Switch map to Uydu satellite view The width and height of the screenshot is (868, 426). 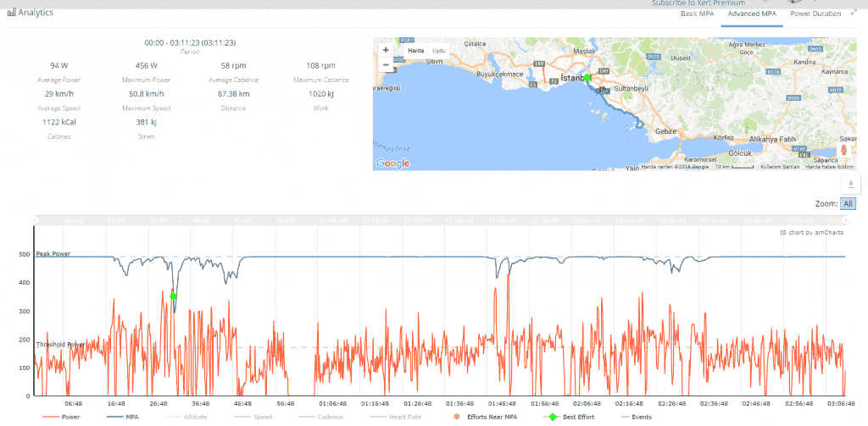(x=439, y=51)
